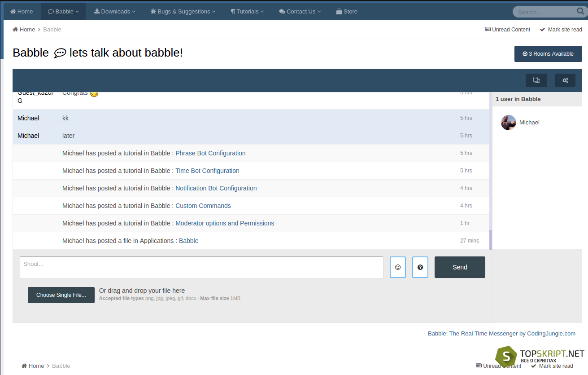Click the 1 hr timestamp

[x=465, y=223]
